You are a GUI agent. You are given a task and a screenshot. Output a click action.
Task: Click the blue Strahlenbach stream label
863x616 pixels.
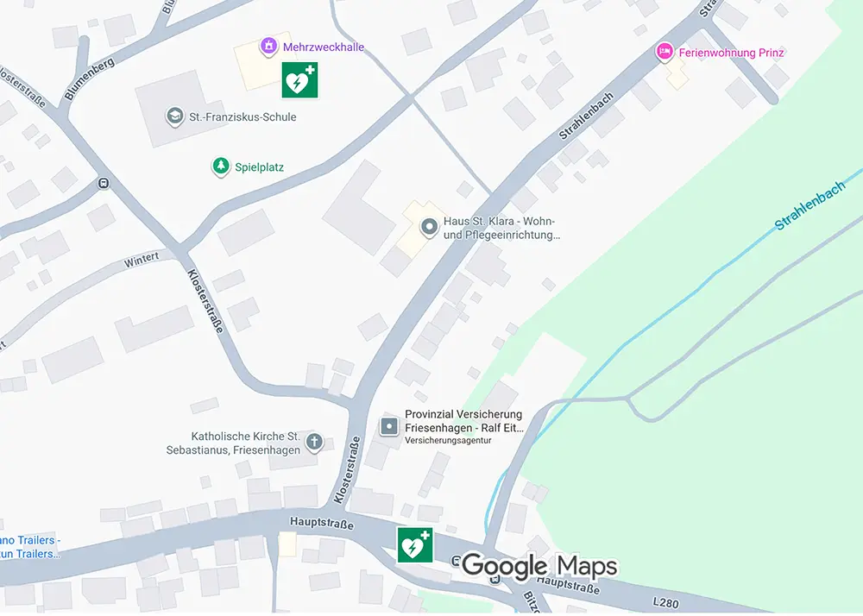pos(809,205)
